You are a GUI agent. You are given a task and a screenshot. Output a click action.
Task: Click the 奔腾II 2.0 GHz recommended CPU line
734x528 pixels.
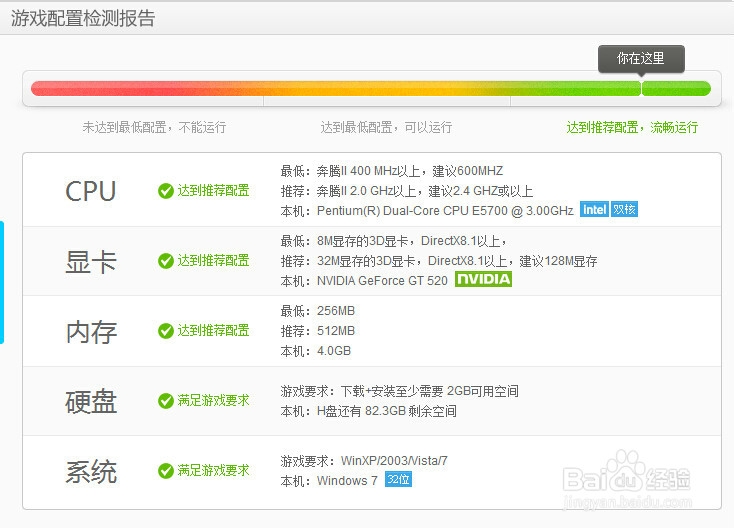tap(407, 191)
